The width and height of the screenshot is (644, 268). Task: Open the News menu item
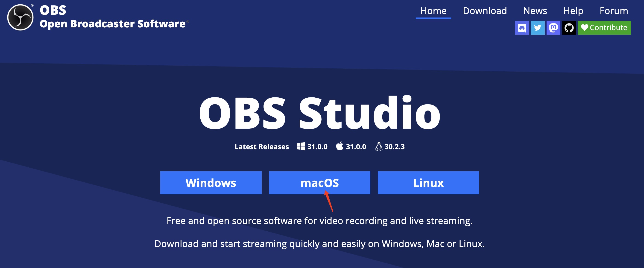click(x=535, y=11)
